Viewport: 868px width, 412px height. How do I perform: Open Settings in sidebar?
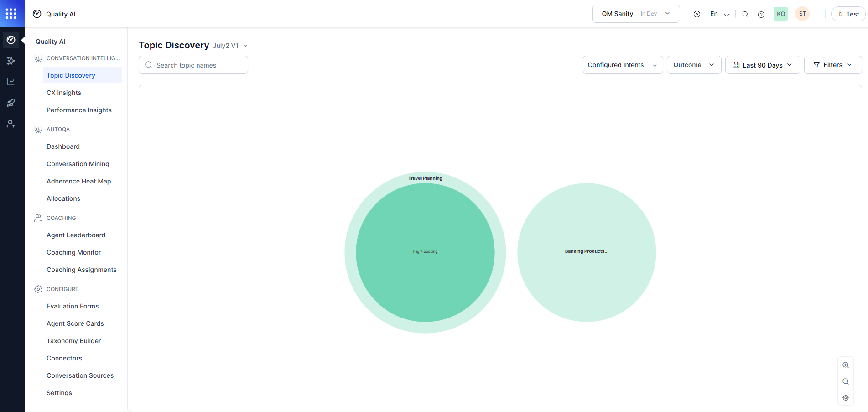pyautogui.click(x=59, y=393)
